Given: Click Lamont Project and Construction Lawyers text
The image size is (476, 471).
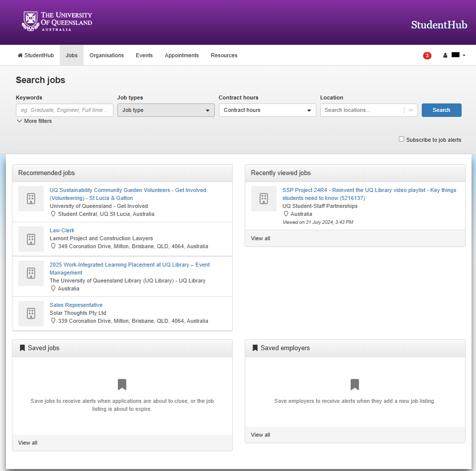Looking at the screenshot, I should [101, 238].
